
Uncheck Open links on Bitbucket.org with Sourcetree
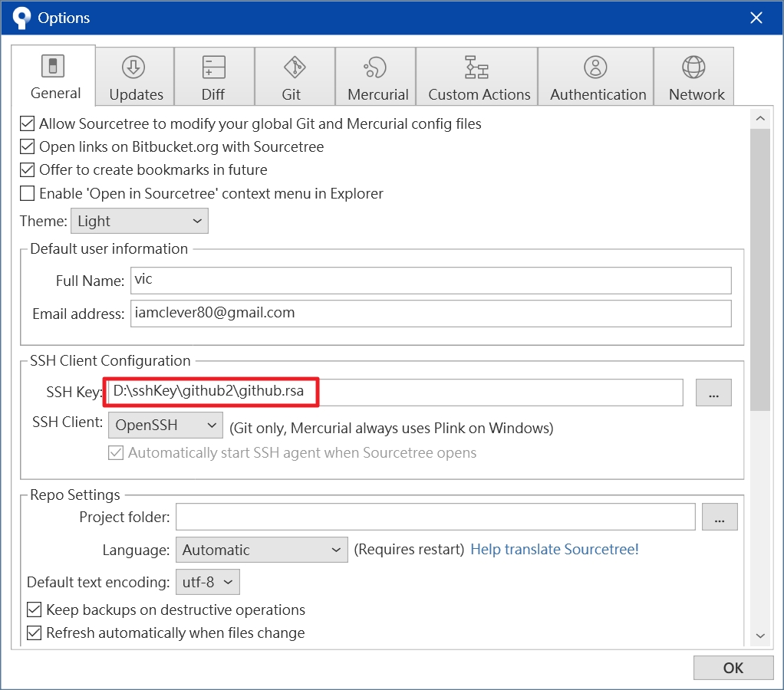[x=27, y=146]
